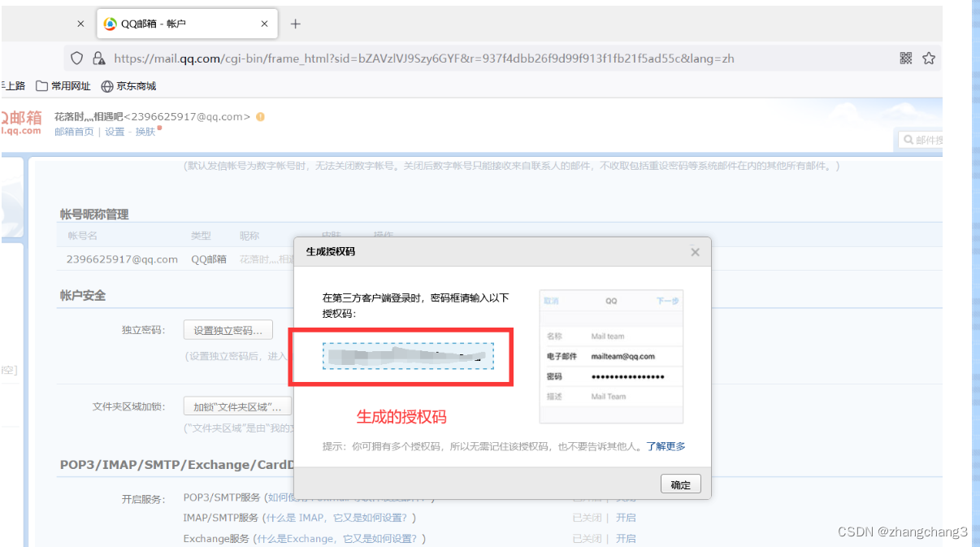Click the 帐户安全 section heading
The image size is (980, 547).
(x=83, y=295)
